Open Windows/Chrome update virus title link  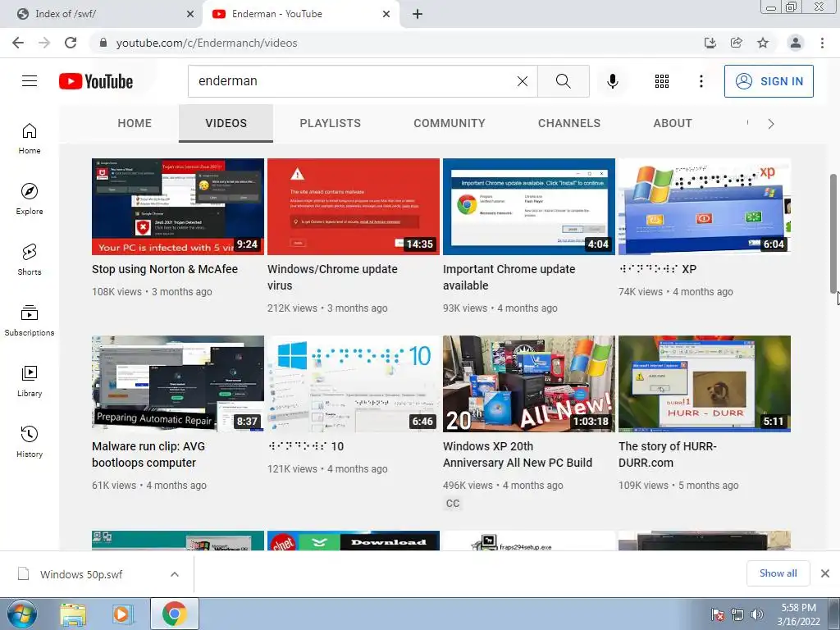pyautogui.click(x=332, y=277)
